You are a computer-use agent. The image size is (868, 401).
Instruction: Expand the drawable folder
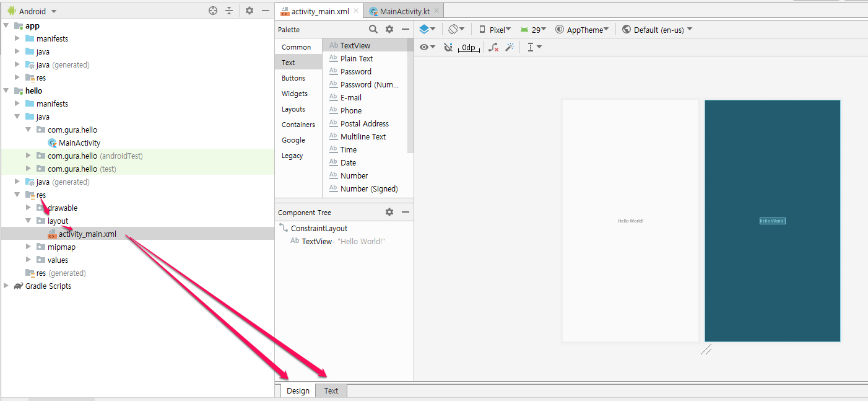28,208
